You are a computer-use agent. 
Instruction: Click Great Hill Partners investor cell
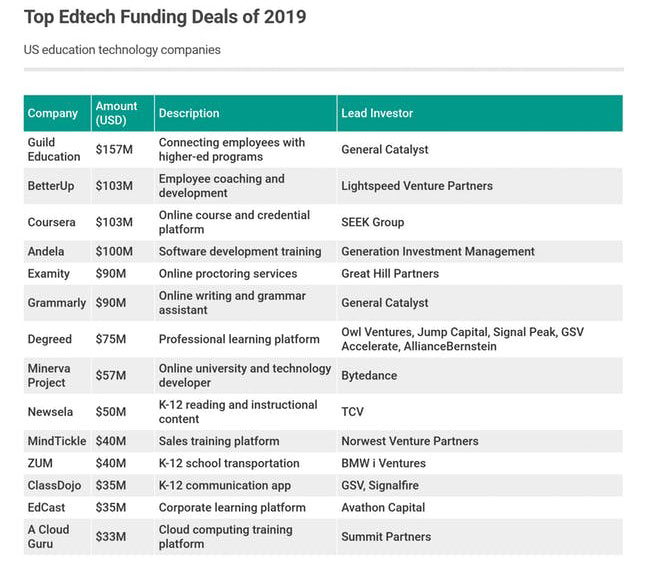tap(480, 273)
